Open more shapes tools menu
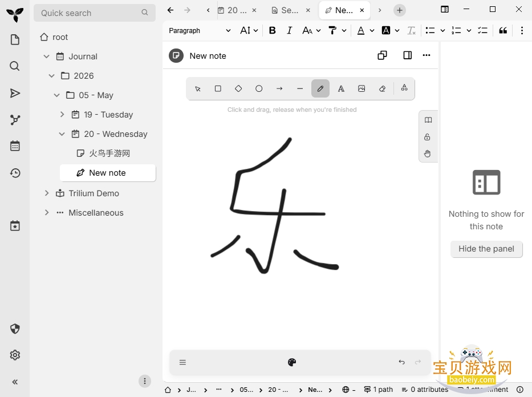Viewport: 532px width, 397px height. [404, 88]
